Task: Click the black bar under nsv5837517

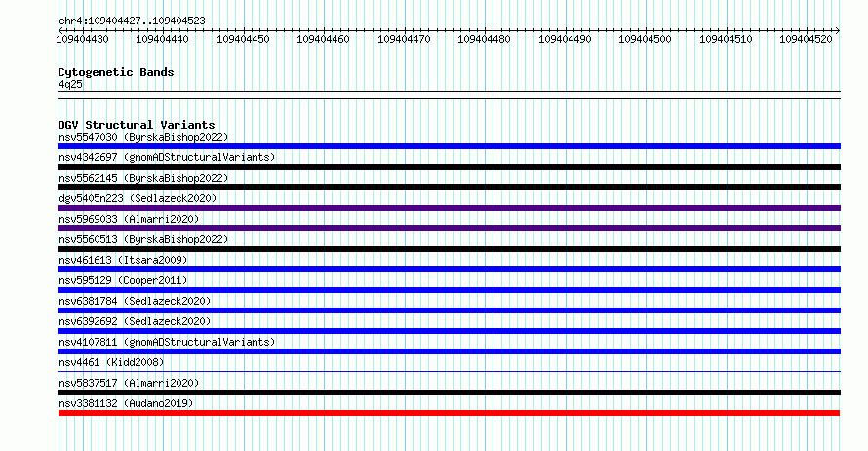Action: [449, 392]
